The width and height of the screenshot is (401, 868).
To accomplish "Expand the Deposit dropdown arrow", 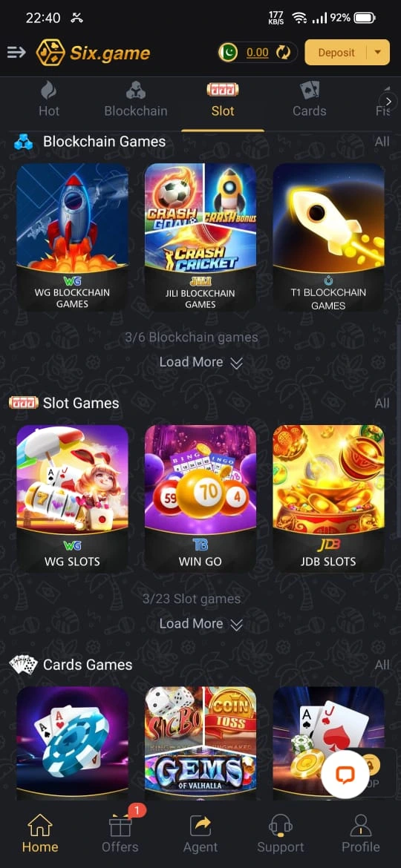I will click(378, 53).
